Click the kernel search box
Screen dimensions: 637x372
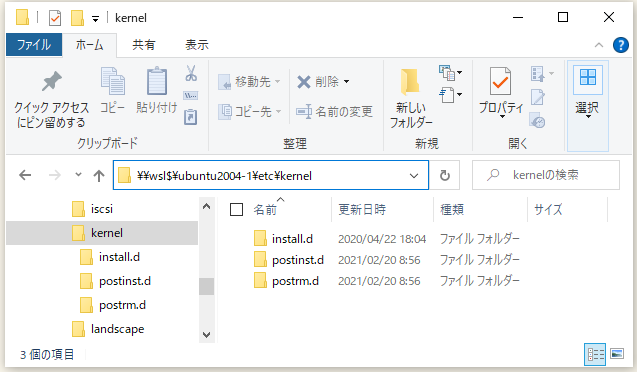tap(546, 175)
